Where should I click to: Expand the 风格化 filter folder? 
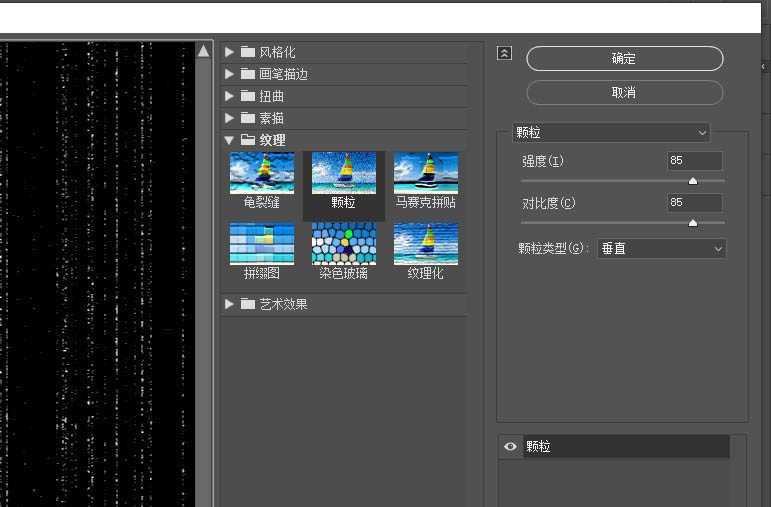click(229, 52)
